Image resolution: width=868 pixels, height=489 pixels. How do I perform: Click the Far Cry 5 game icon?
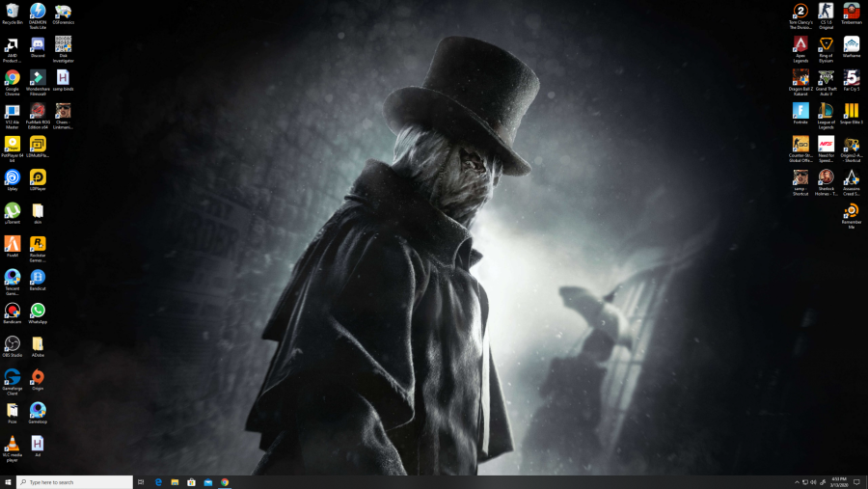[x=852, y=78]
